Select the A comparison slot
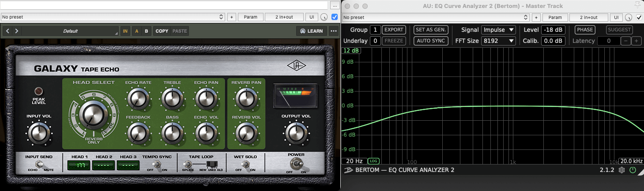 136,31
